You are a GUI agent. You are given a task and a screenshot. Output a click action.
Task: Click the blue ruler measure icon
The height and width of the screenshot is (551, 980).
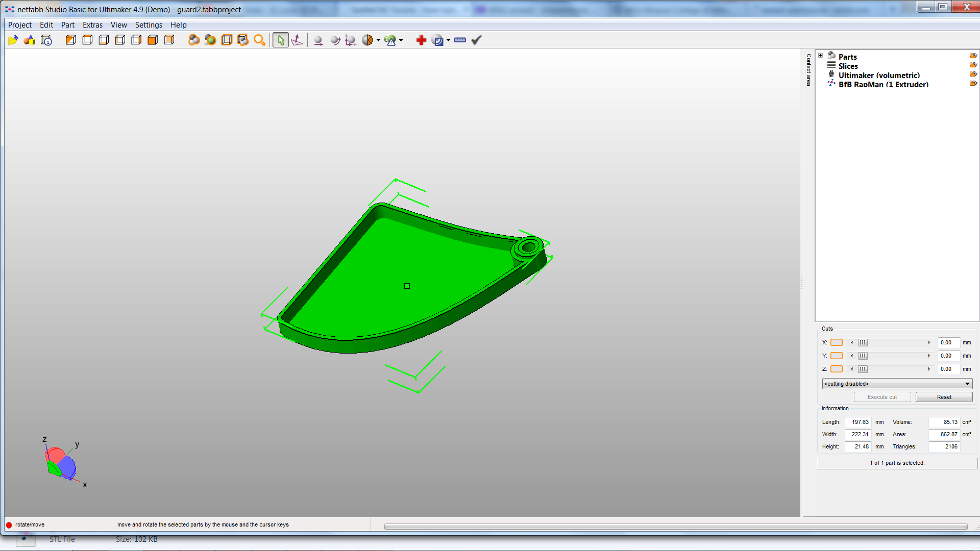(x=460, y=40)
